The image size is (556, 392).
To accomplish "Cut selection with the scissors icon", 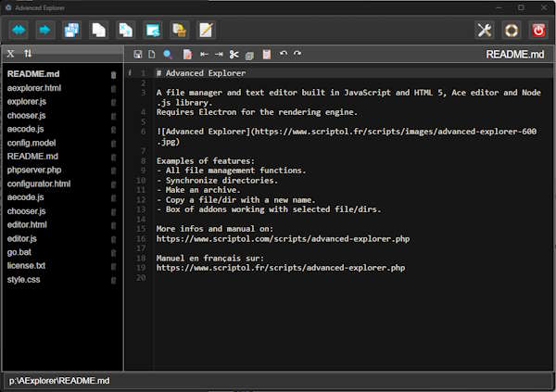I will (234, 55).
